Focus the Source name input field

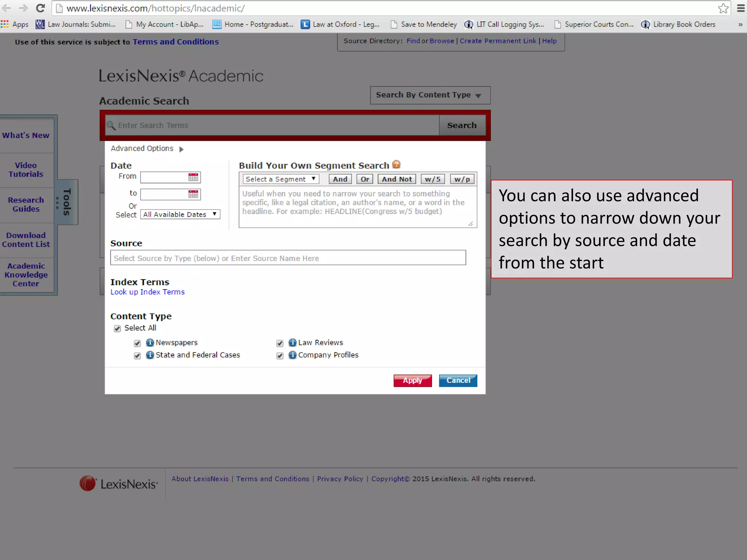tap(288, 258)
